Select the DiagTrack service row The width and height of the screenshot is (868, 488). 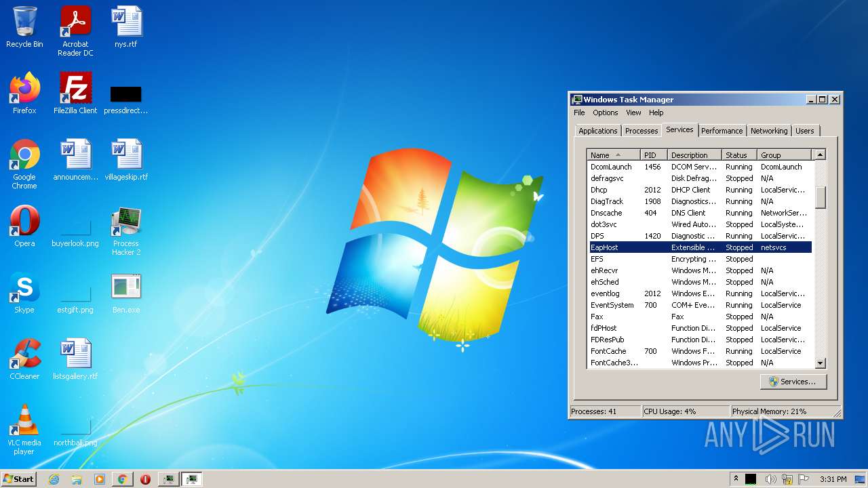click(699, 201)
